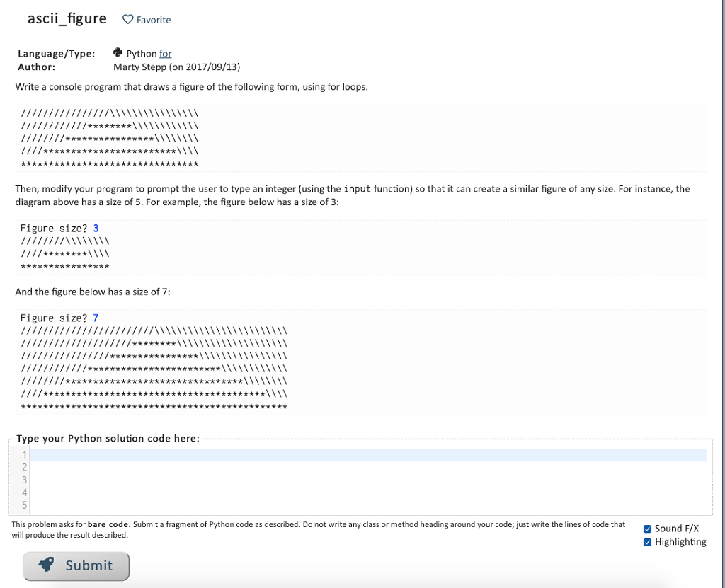Click the ascii_figure page title
725x588 pixels.
[x=67, y=18]
